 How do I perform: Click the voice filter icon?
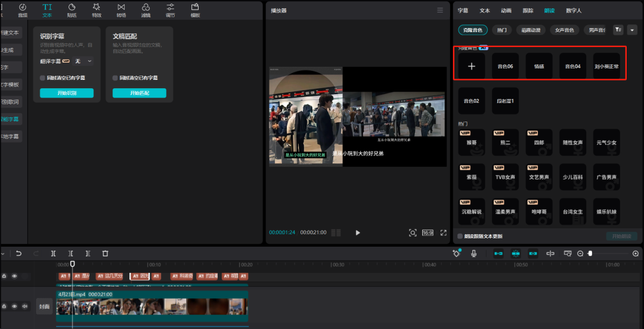click(618, 30)
